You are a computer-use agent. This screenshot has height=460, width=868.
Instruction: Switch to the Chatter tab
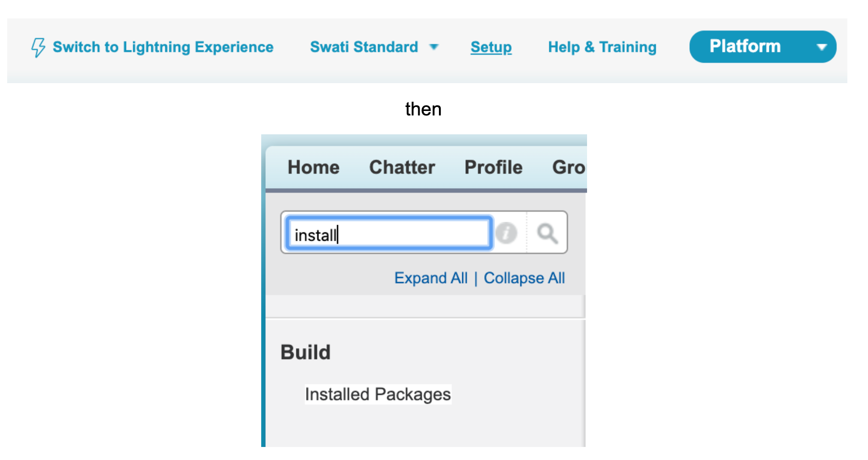point(402,168)
